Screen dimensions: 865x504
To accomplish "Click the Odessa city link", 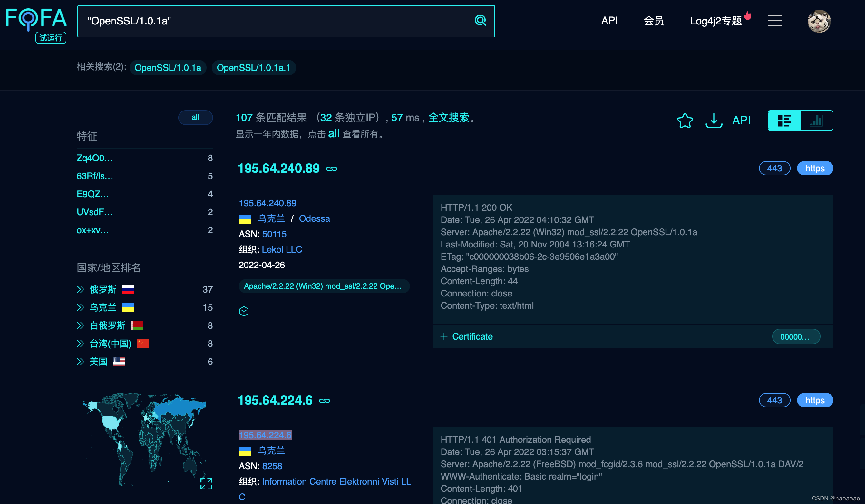I will (314, 219).
